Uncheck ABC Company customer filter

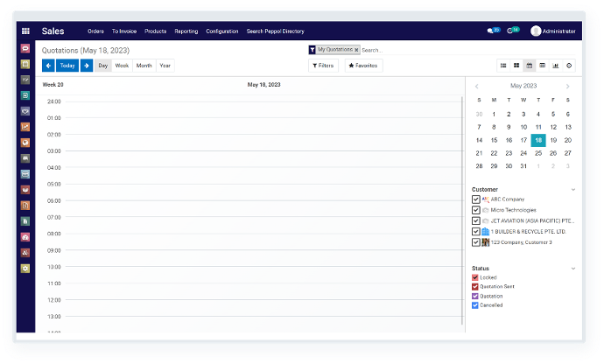point(475,199)
